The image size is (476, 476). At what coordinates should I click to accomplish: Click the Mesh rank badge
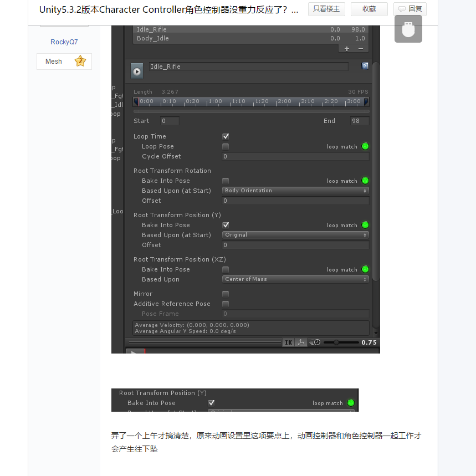(x=64, y=62)
